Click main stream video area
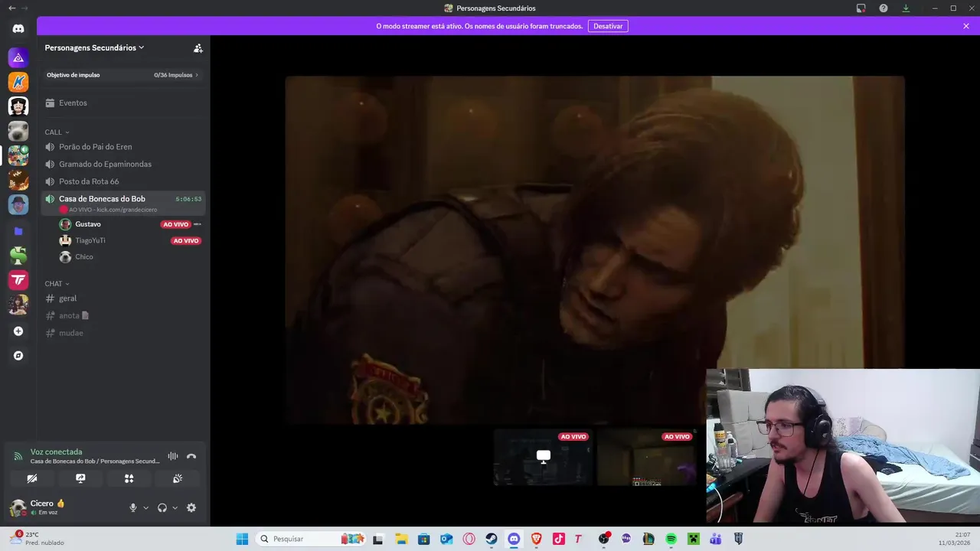980x551 pixels. pyautogui.click(x=595, y=249)
